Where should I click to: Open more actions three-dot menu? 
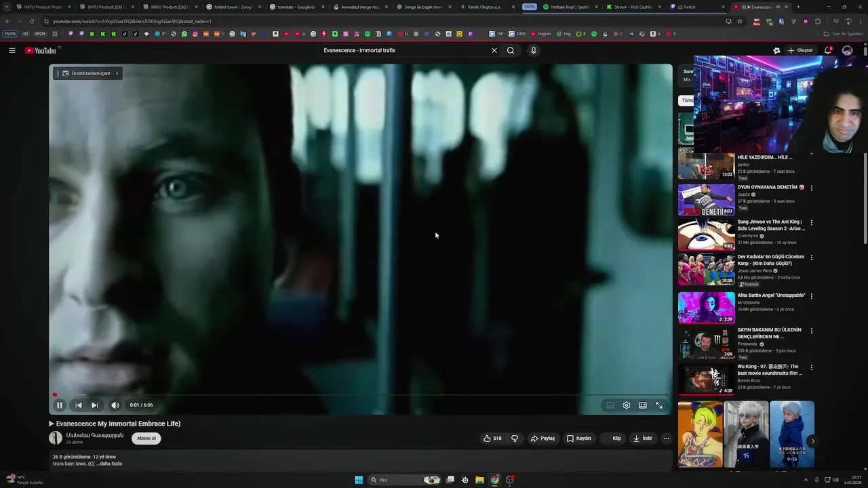667,439
